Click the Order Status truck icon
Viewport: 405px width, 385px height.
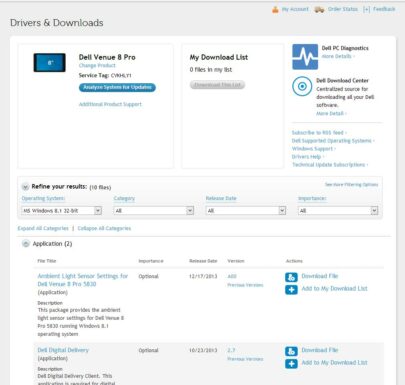(319, 10)
